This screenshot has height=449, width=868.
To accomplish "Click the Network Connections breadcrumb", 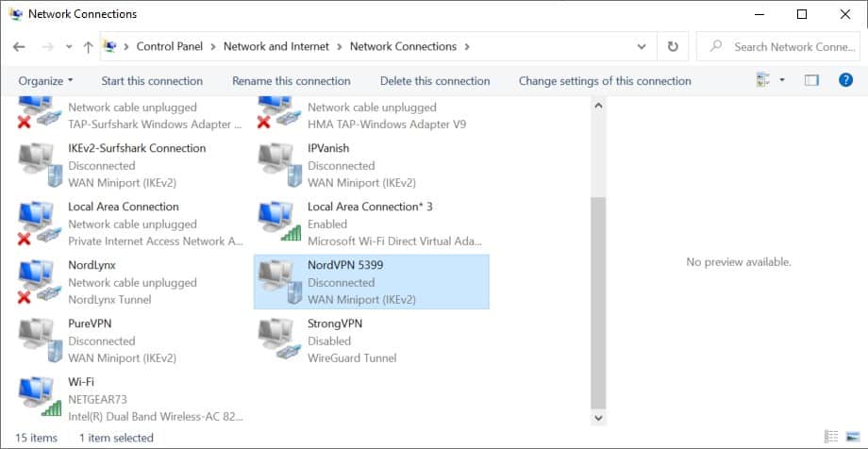I will tap(403, 47).
